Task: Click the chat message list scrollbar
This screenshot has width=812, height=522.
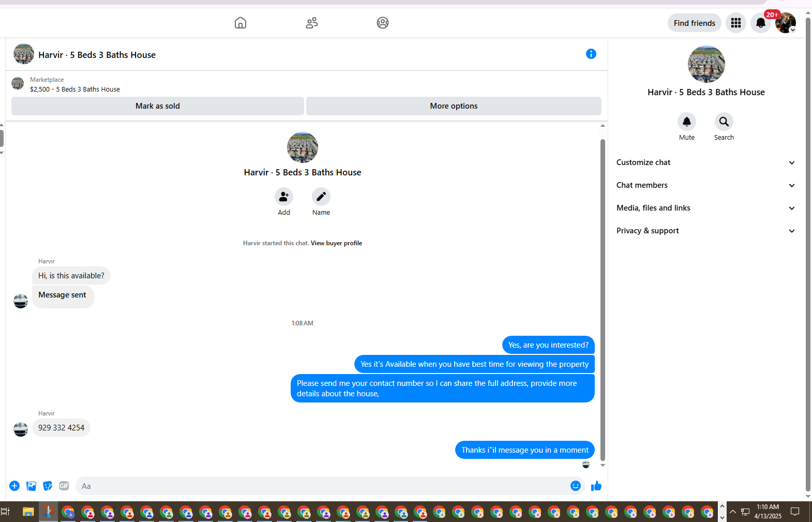Action: tap(603, 299)
